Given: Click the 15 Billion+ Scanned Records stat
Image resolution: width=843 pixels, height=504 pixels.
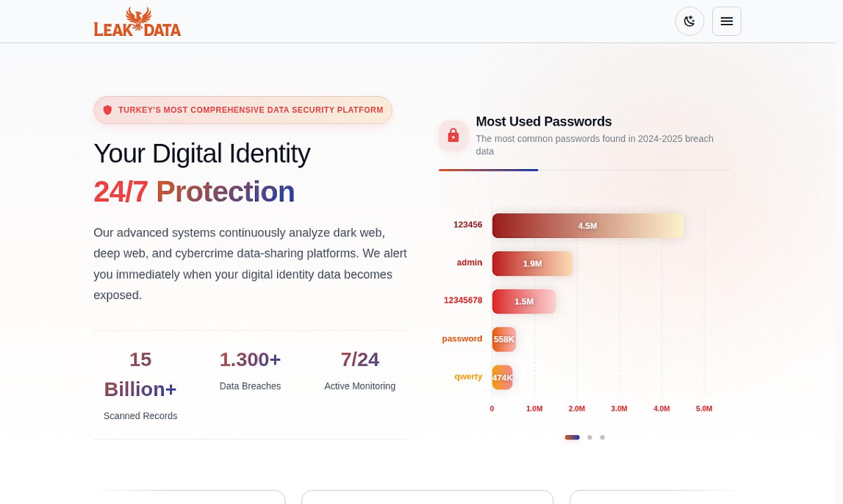Looking at the screenshot, I should (x=140, y=385).
